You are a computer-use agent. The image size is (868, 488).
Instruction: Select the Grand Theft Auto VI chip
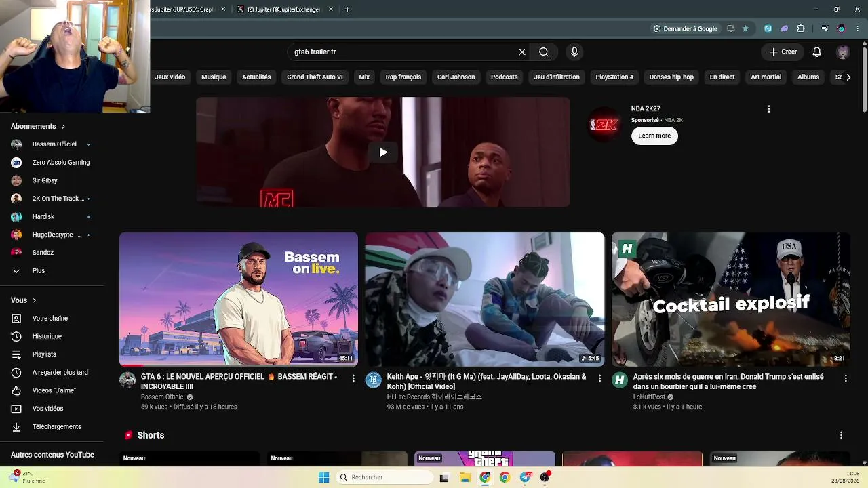[315, 77]
